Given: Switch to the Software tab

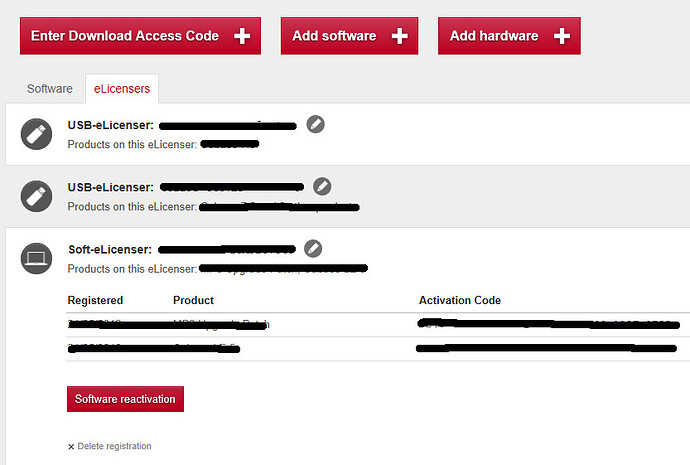Looking at the screenshot, I should (x=50, y=89).
